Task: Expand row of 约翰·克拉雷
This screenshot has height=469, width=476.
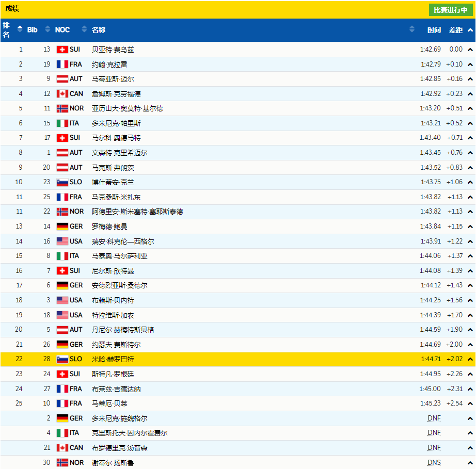Action: click(x=470, y=64)
